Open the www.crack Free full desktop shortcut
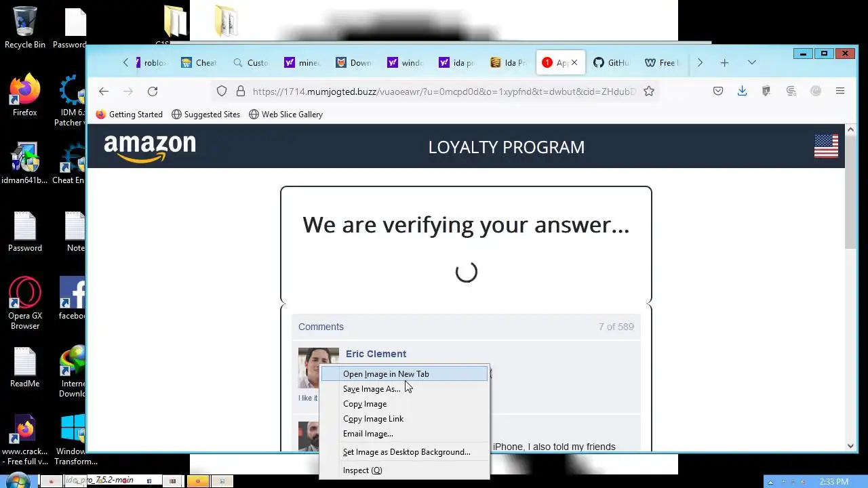Screen dimensions: 868x488 pyautogui.click(x=25, y=439)
